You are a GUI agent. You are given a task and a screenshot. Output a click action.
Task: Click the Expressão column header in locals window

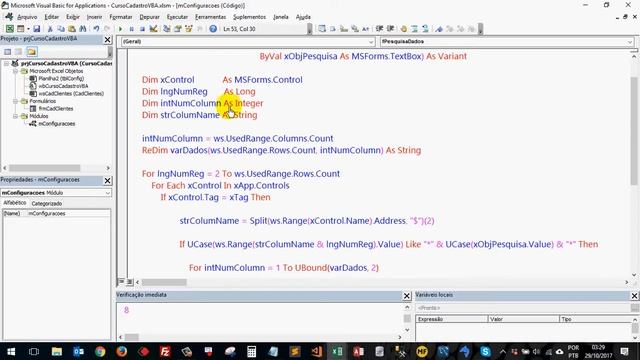452,319
